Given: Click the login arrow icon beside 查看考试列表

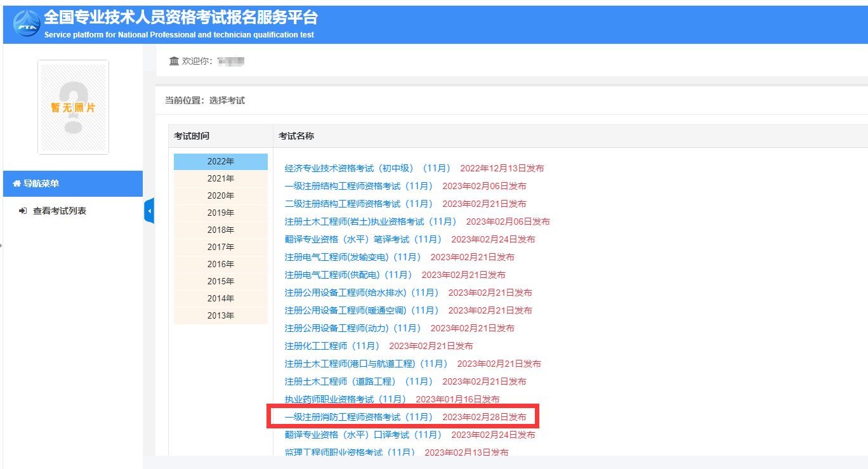Looking at the screenshot, I should (23, 211).
